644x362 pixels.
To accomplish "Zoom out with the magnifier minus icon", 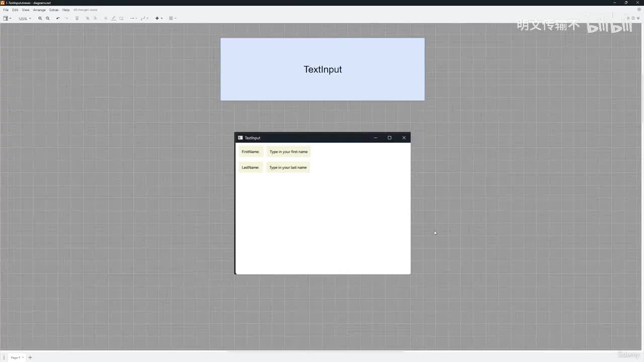I will [48, 19].
